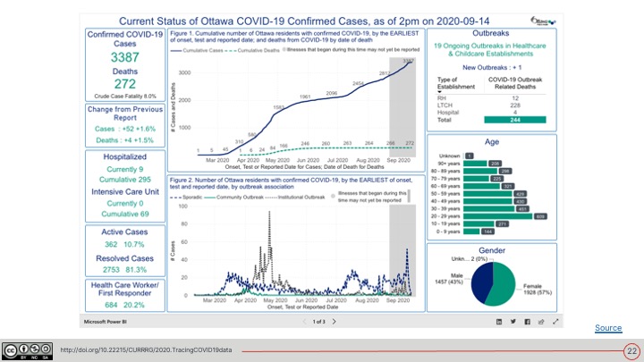This screenshot has height=362, width=644.
Task: Click the slide number 22 circle
Action: coord(631,351)
